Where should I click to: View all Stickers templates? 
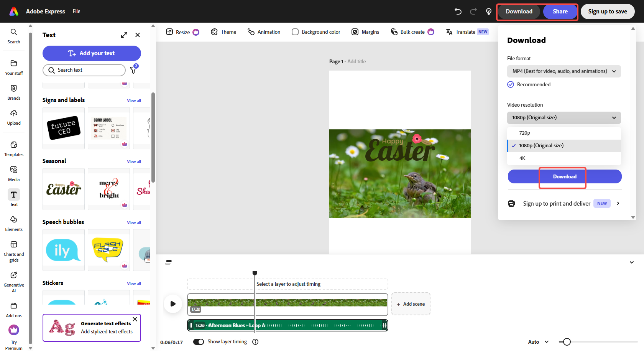pyautogui.click(x=134, y=283)
